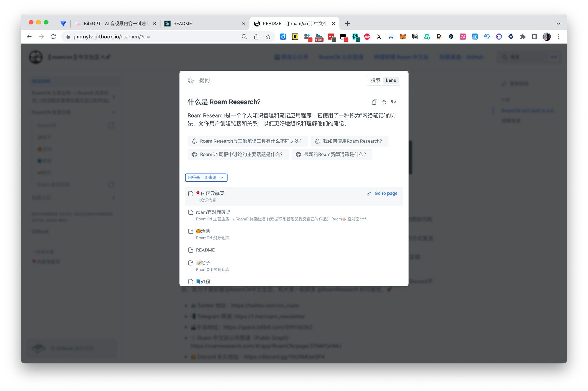Bookmark this page with the star icon
The width and height of the screenshot is (588, 391).
pyautogui.click(x=268, y=37)
